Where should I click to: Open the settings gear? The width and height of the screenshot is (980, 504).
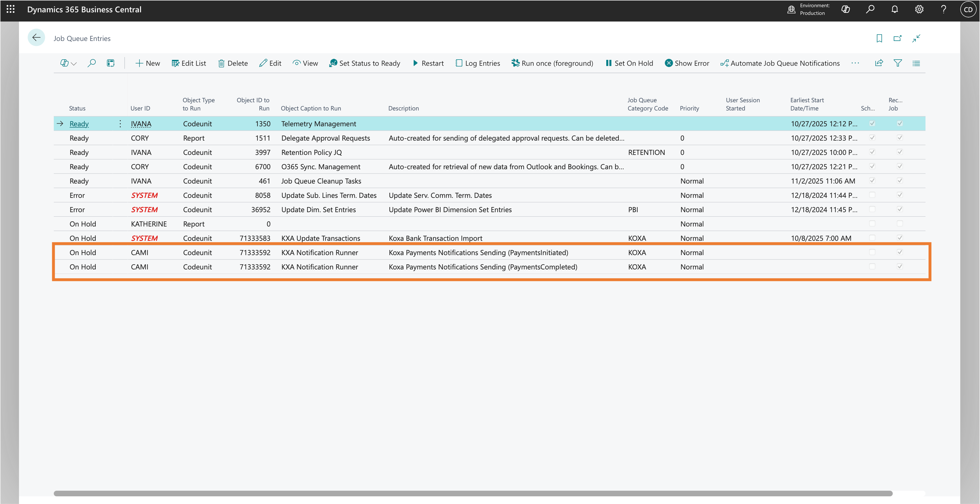(x=919, y=9)
